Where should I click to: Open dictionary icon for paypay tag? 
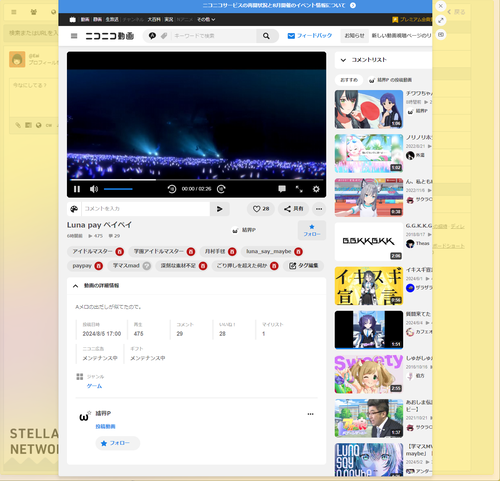click(98, 266)
